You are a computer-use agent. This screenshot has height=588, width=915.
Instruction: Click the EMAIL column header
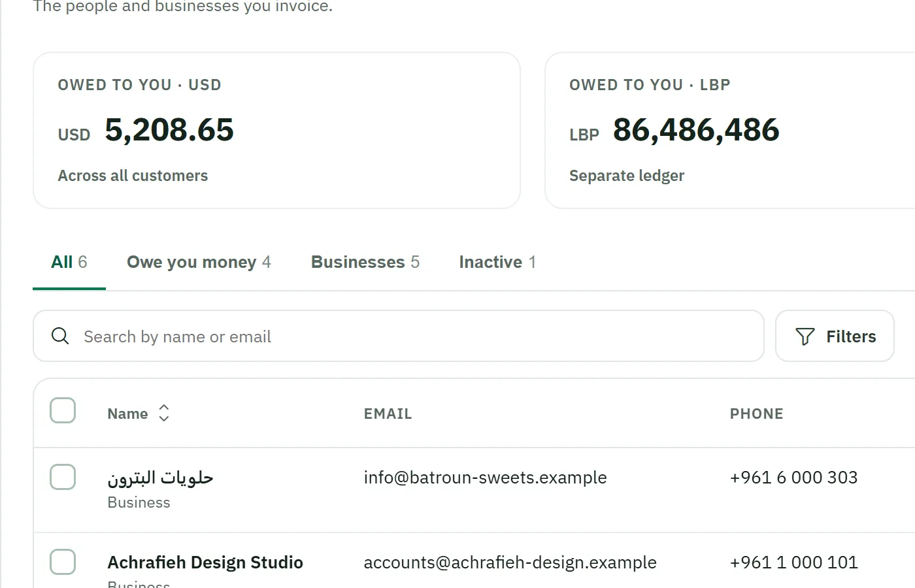pos(388,414)
